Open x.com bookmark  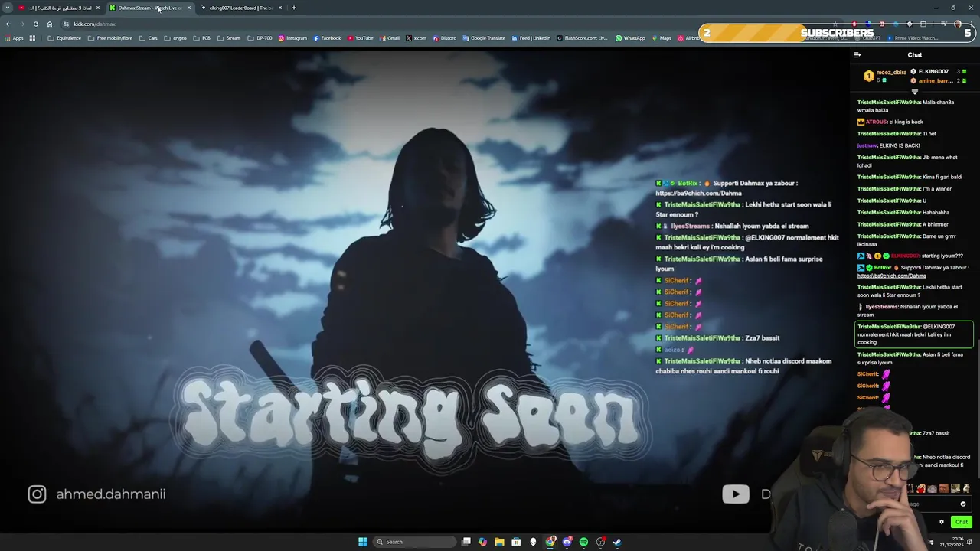[416, 38]
